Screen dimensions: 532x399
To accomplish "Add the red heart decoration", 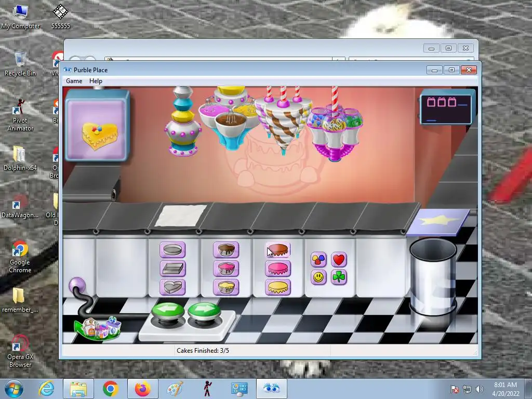I will 339,260.
